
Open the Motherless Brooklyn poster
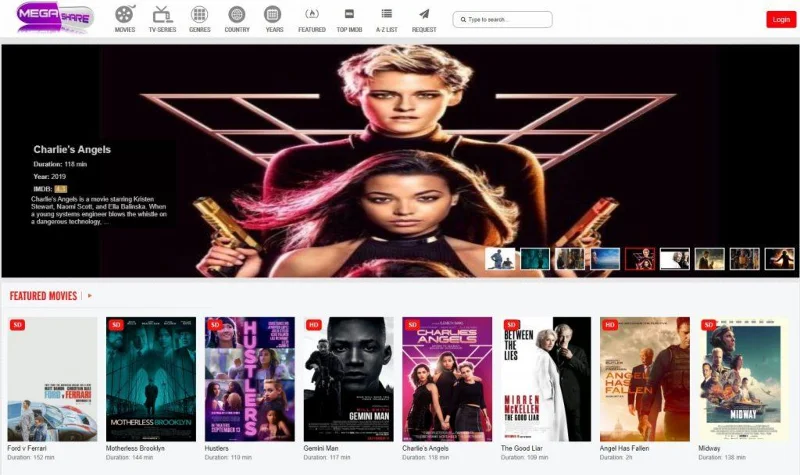(151, 379)
